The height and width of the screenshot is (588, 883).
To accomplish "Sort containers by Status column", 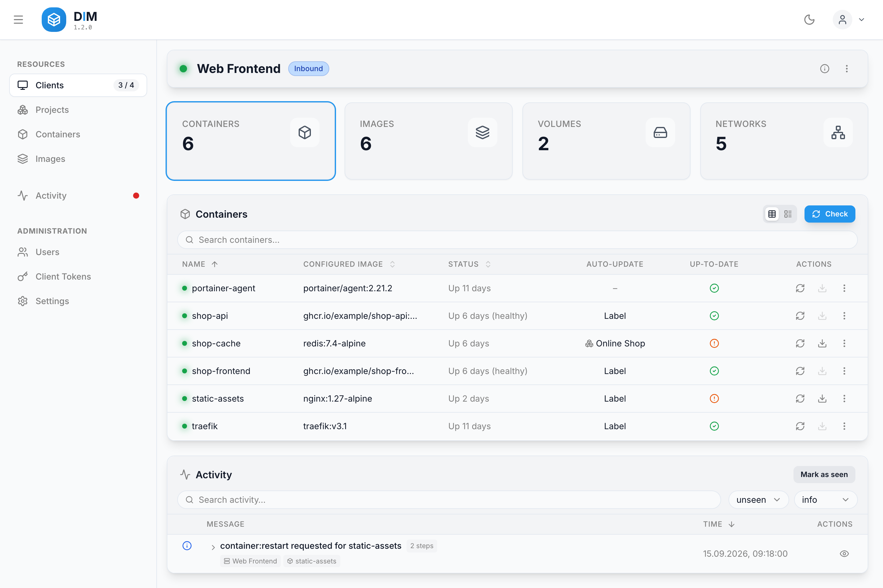I will (469, 264).
